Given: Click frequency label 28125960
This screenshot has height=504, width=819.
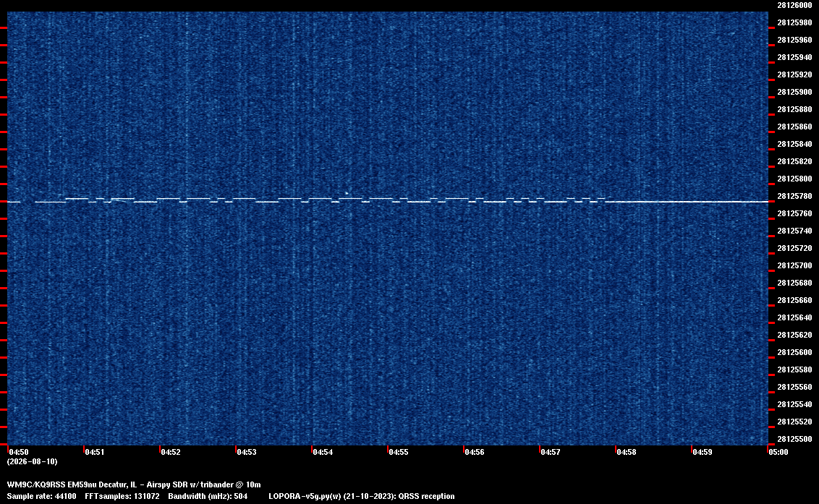Looking at the screenshot, I should click(794, 40).
